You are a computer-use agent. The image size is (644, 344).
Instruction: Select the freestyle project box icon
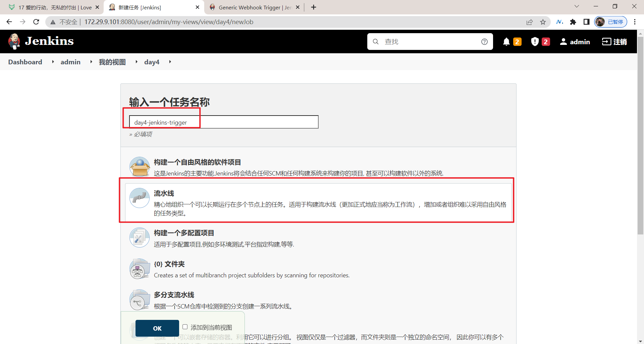tap(140, 167)
